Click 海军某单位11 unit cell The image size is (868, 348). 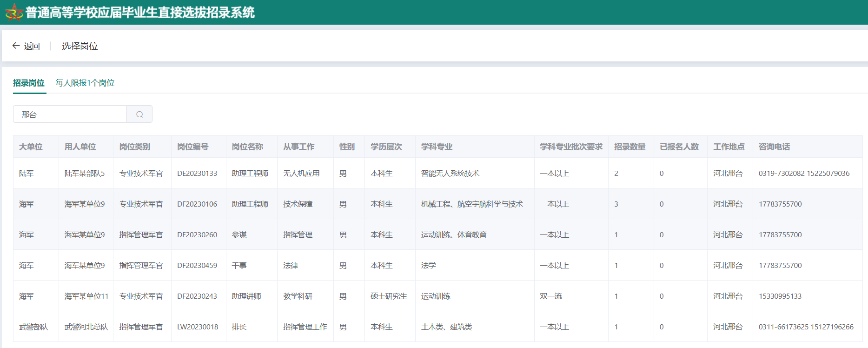(86, 296)
